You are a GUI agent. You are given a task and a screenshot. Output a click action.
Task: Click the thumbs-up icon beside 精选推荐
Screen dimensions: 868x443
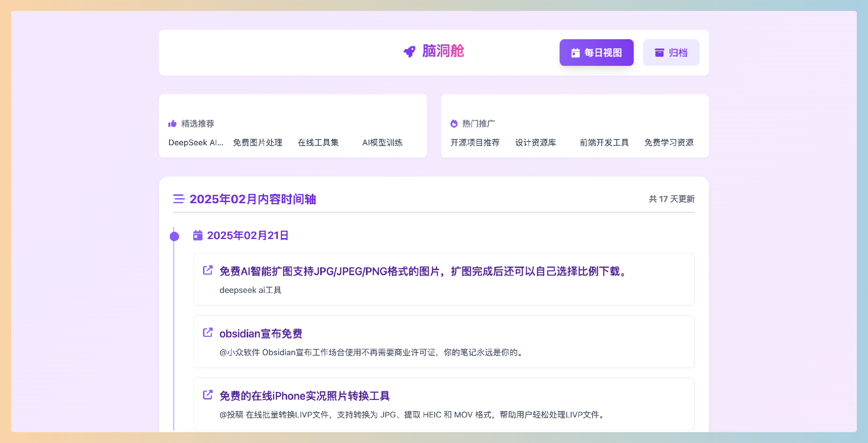pos(172,124)
